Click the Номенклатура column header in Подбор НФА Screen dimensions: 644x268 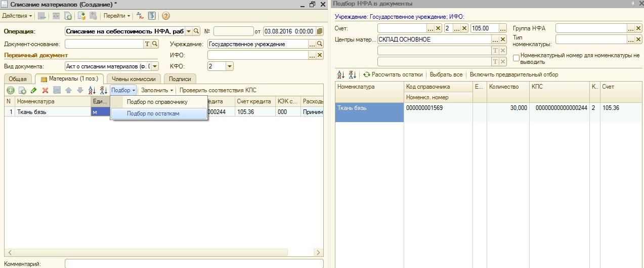tap(370, 92)
